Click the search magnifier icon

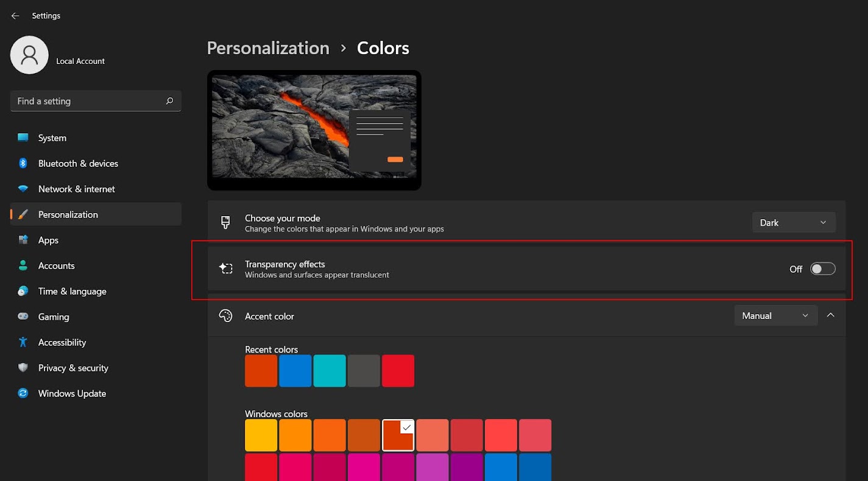pos(169,101)
